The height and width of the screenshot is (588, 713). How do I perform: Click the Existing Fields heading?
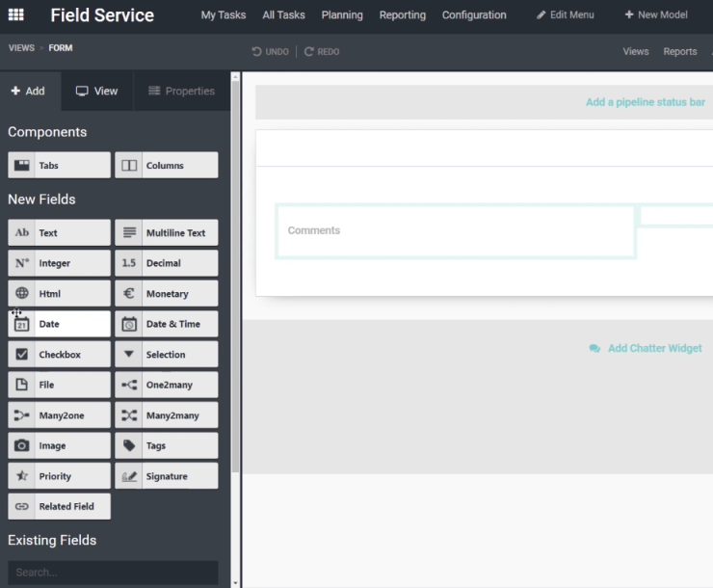coord(52,540)
